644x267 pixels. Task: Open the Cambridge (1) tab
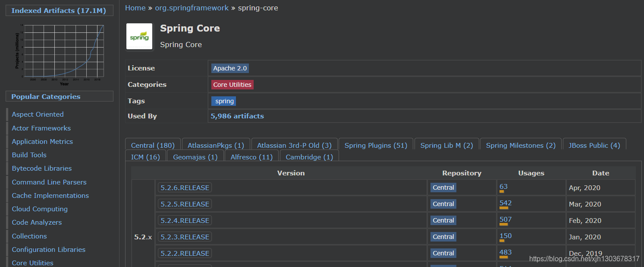pyautogui.click(x=309, y=157)
